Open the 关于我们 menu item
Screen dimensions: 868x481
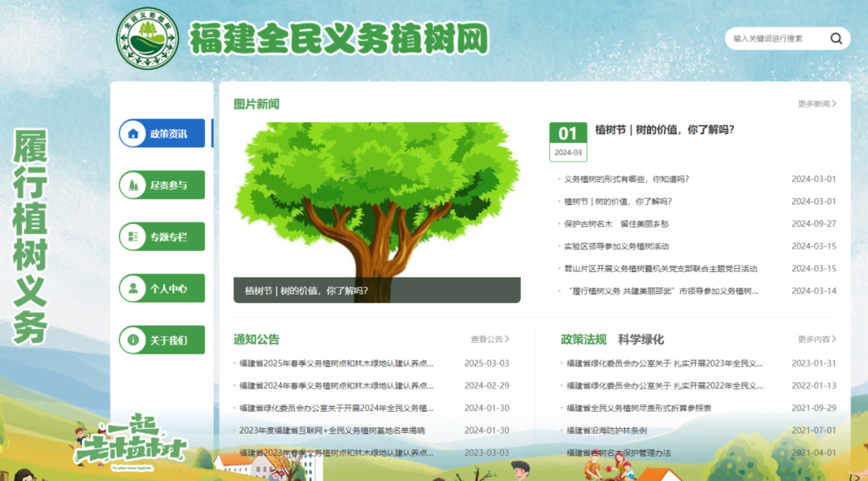[162, 339]
